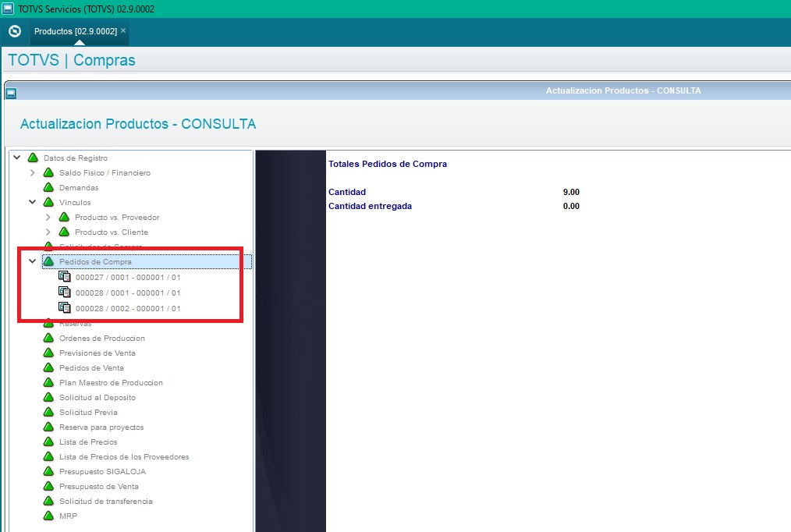Click green triangle icon of Reserva para proyectos
This screenshot has height=532, width=791.
(x=49, y=427)
